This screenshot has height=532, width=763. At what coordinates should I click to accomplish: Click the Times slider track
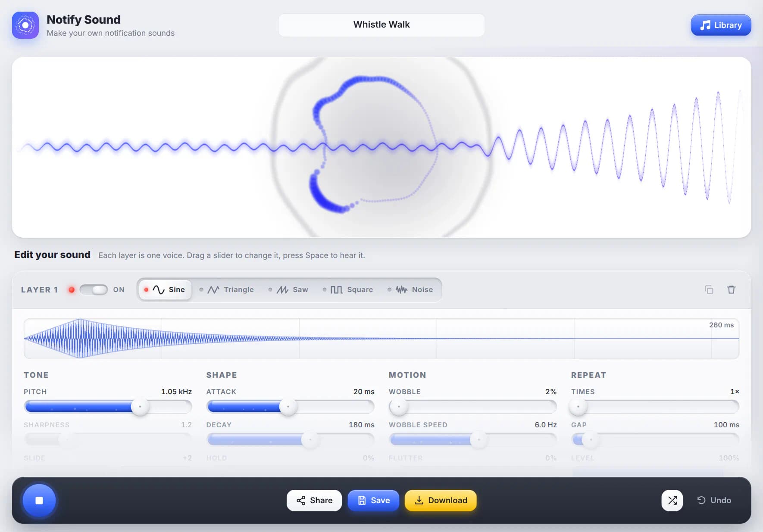click(x=655, y=406)
